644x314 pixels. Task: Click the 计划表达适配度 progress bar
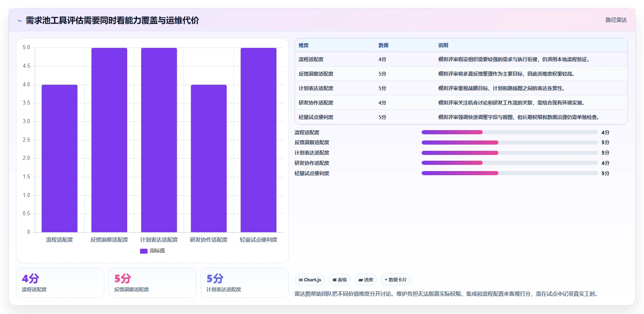(510, 153)
